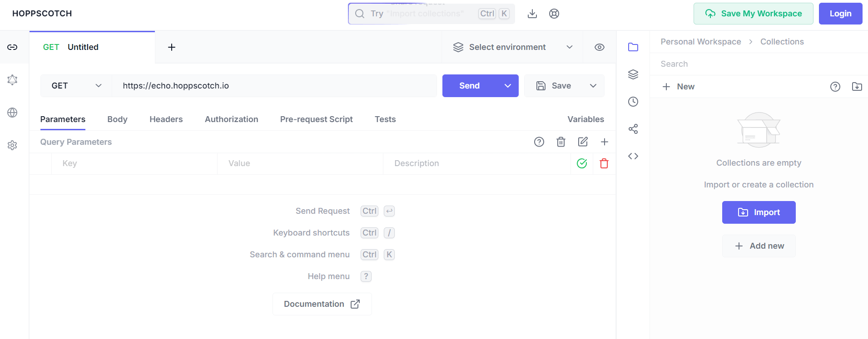Click the 'Help menu' label

tap(329, 276)
